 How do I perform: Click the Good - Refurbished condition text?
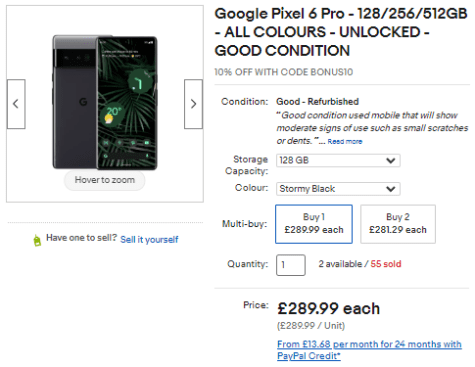pos(317,102)
